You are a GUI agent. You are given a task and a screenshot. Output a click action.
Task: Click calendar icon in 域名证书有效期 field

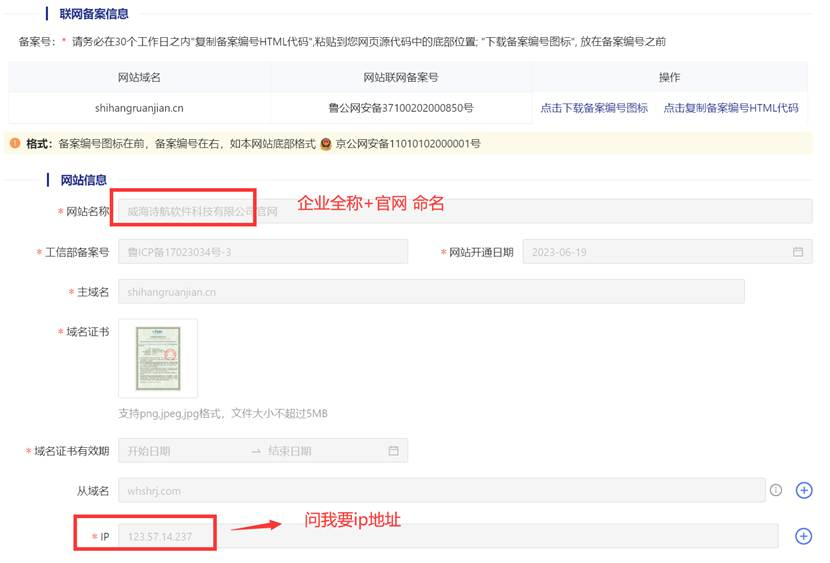click(x=393, y=451)
